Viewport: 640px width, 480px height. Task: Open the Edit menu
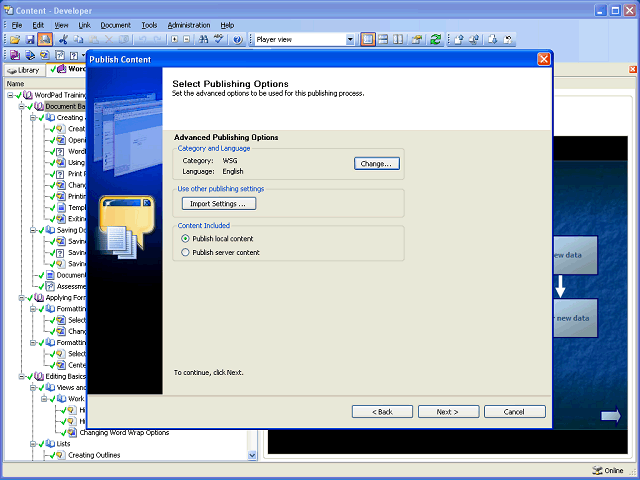[x=38, y=25]
